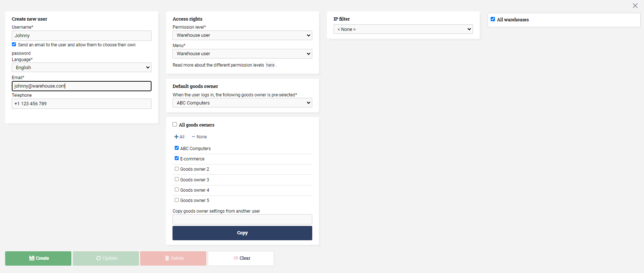Image resolution: width=644 pixels, height=273 pixels.
Task: Click the Create button
Action: 38,258
